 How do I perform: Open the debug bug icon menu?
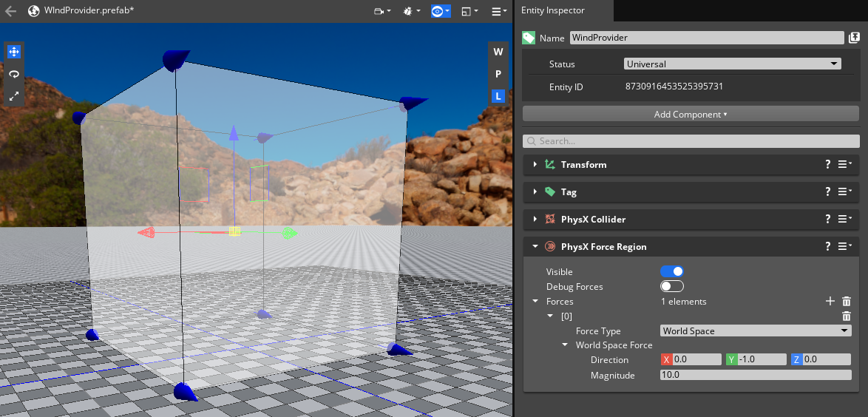coord(411,11)
